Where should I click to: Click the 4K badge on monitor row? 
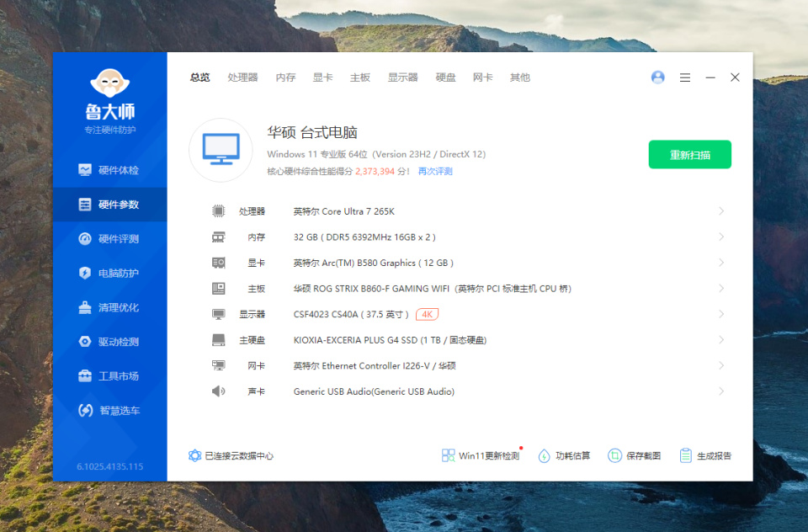tap(428, 315)
